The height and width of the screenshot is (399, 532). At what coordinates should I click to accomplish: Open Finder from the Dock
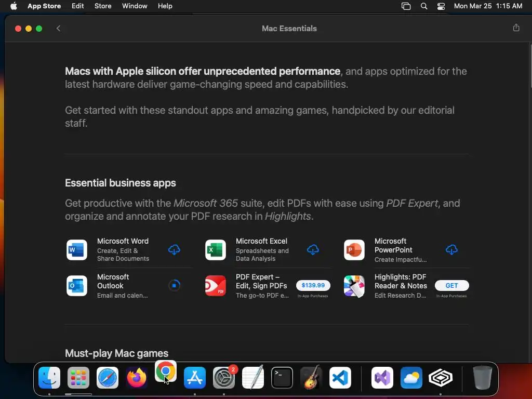(x=49, y=378)
